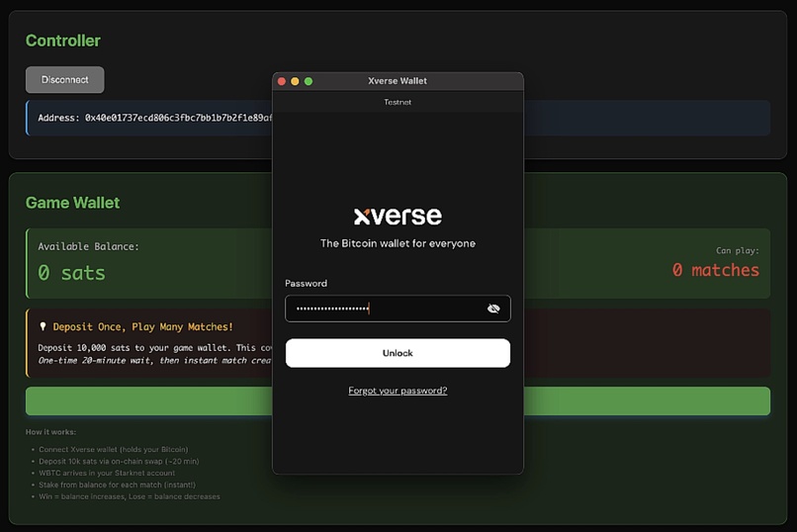The height and width of the screenshot is (532, 797).
Task: Open the Forgot your password link
Action: (x=398, y=391)
